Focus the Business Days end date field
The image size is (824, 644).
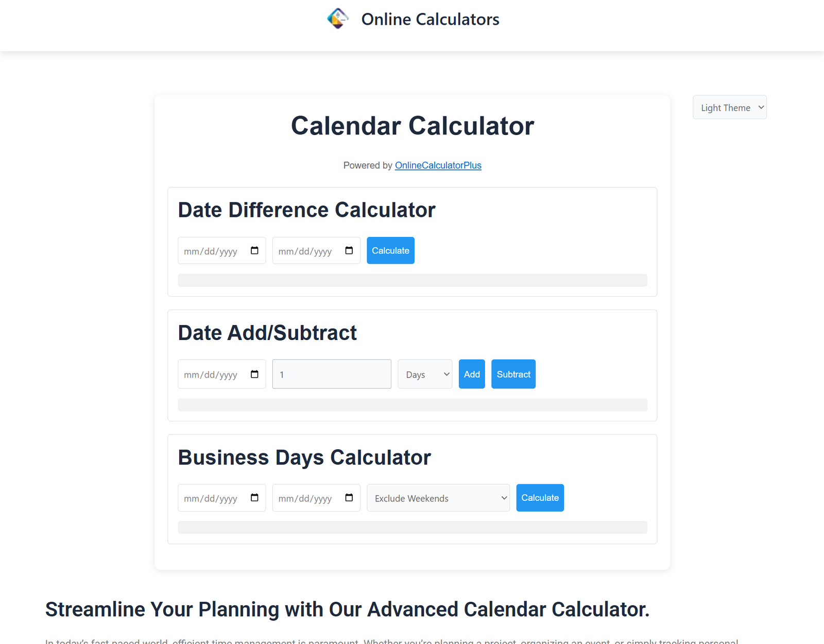[305, 498]
